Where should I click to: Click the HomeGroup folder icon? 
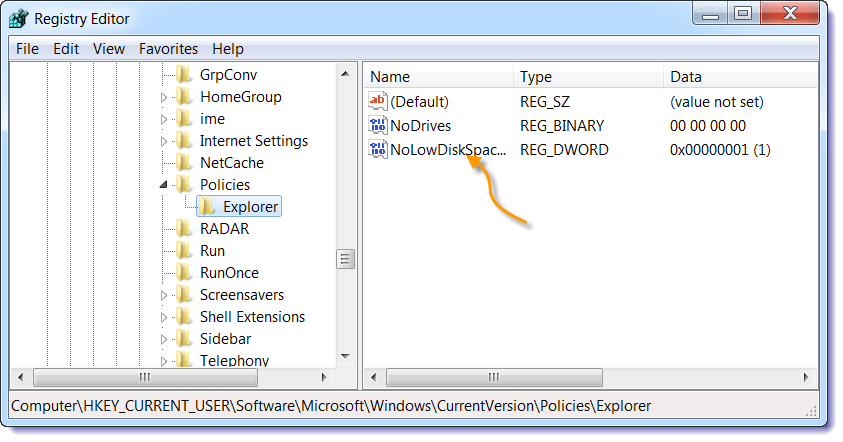pyautogui.click(x=184, y=97)
